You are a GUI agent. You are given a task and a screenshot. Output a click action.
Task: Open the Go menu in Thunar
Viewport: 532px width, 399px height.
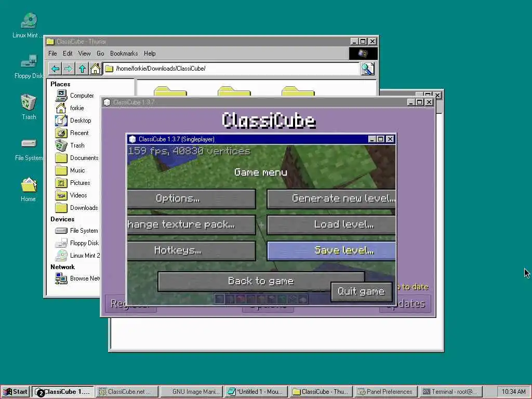[x=100, y=54]
